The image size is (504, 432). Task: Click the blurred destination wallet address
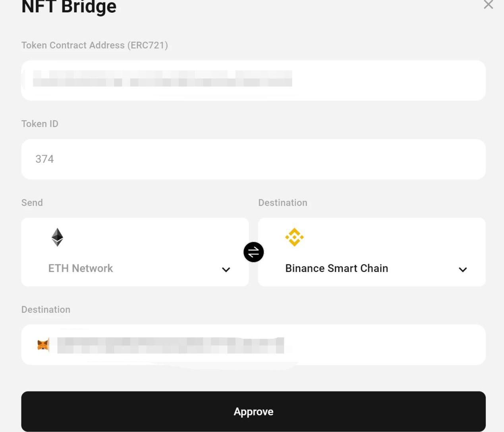(x=170, y=345)
